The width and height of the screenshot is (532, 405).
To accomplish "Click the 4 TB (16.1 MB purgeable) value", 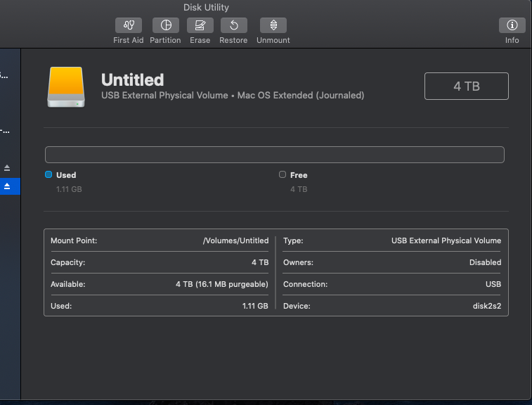I will click(x=222, y=284).
